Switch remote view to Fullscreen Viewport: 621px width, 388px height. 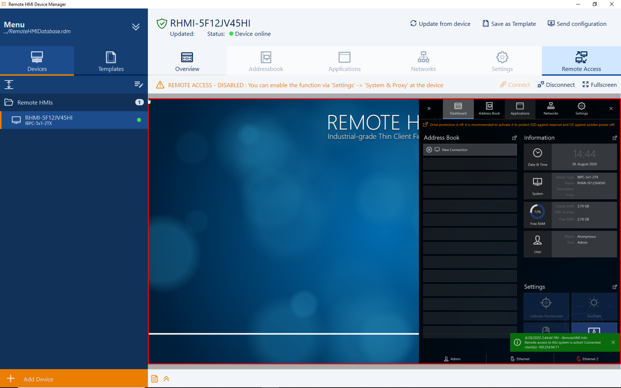[599, 85]
